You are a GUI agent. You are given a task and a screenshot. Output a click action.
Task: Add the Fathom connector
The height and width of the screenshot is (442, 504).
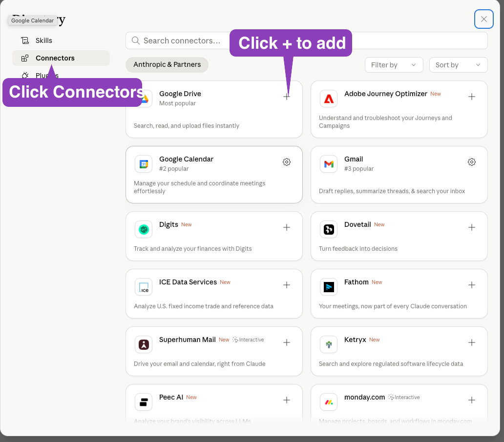pyautogui.click(x=472, y=285)
